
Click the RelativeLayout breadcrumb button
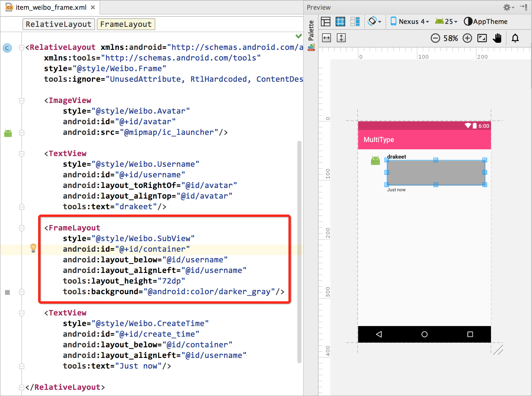(x=58, y=24)
